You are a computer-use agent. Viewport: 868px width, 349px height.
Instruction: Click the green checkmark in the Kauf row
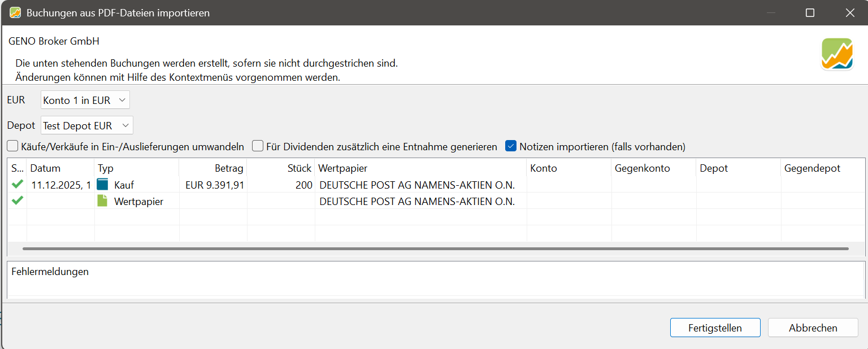point(17,184)
